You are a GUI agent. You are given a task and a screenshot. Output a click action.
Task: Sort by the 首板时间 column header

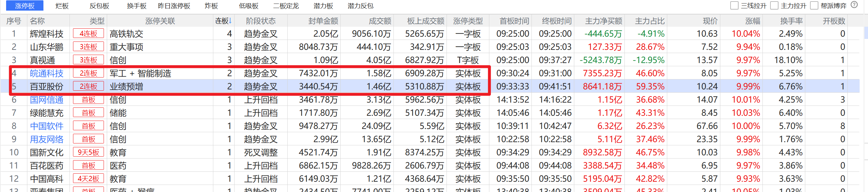tap(514, 21)
